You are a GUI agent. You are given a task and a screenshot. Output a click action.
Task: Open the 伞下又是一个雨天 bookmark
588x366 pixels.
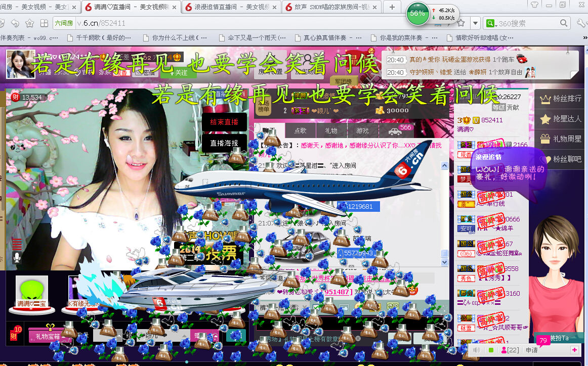[253, 38]
